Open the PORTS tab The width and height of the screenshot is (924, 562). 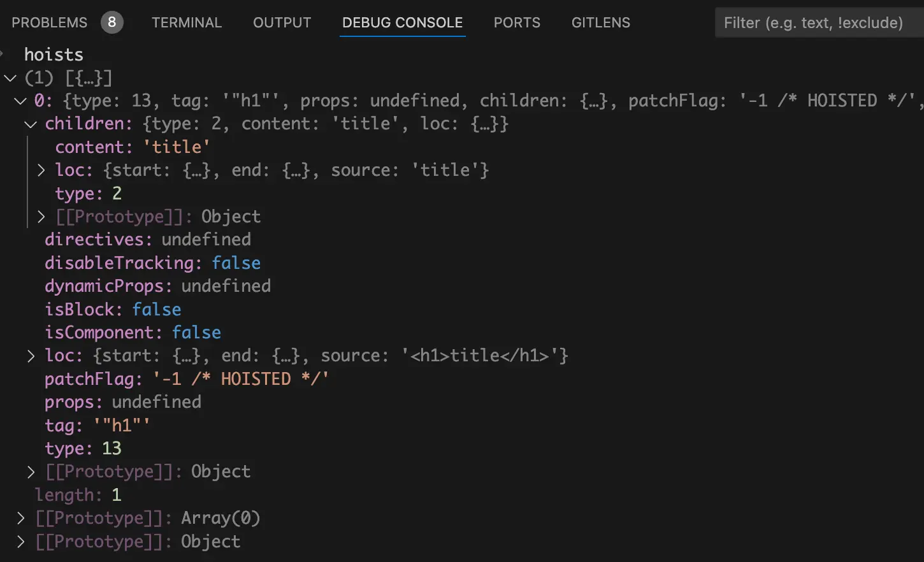(x=517, y=23)
